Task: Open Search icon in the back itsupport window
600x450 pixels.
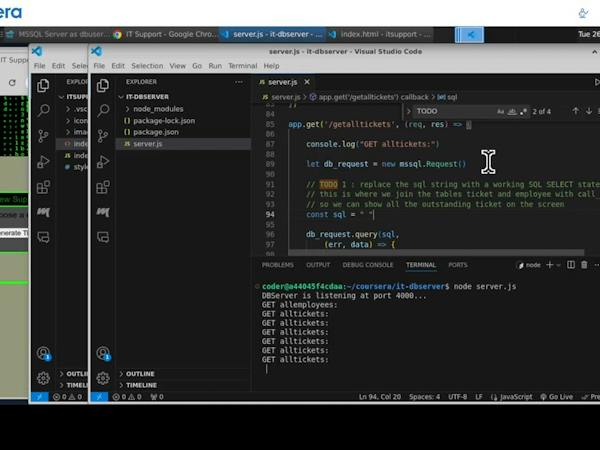Action: 43,111
